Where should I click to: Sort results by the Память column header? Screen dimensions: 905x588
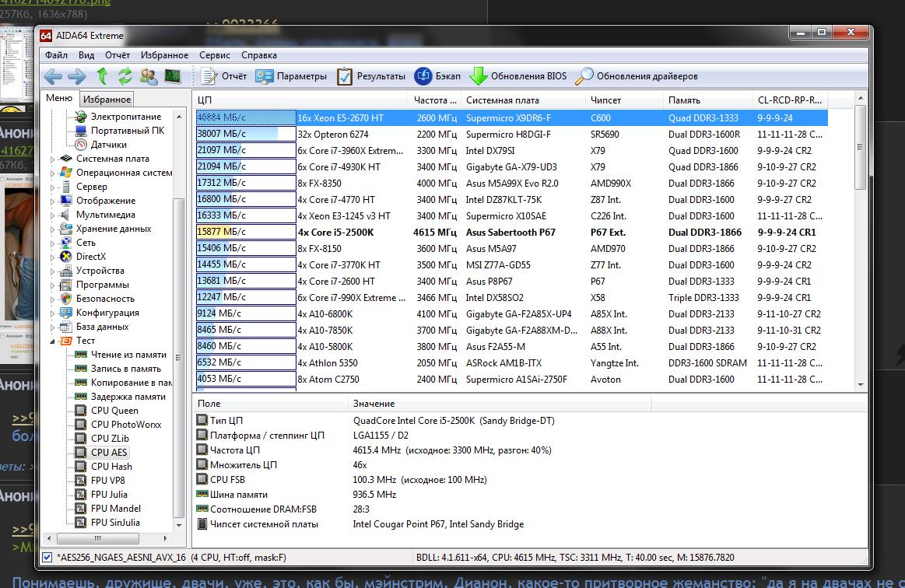[x=708, y=100]
